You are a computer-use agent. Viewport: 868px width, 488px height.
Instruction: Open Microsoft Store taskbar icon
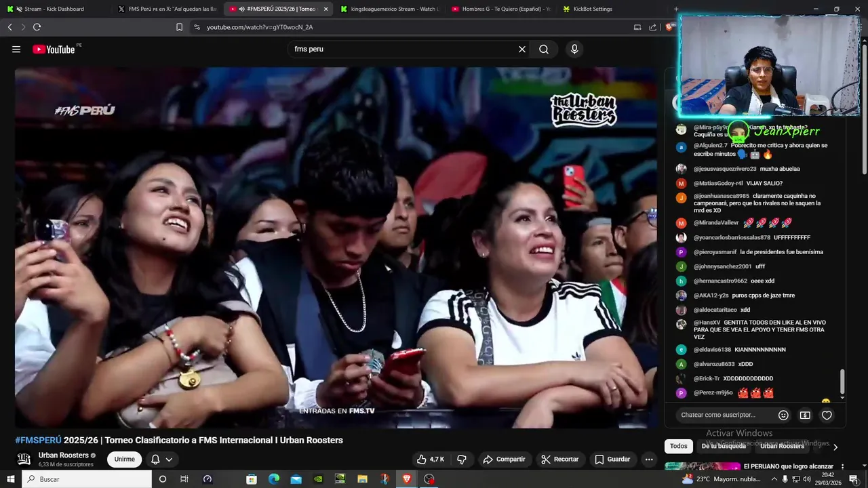click(x=252, y=479)
